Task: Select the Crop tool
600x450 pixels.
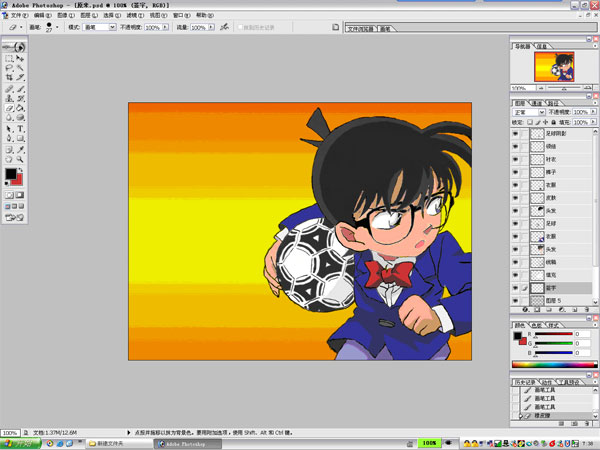Action: [x=9, y=77]
